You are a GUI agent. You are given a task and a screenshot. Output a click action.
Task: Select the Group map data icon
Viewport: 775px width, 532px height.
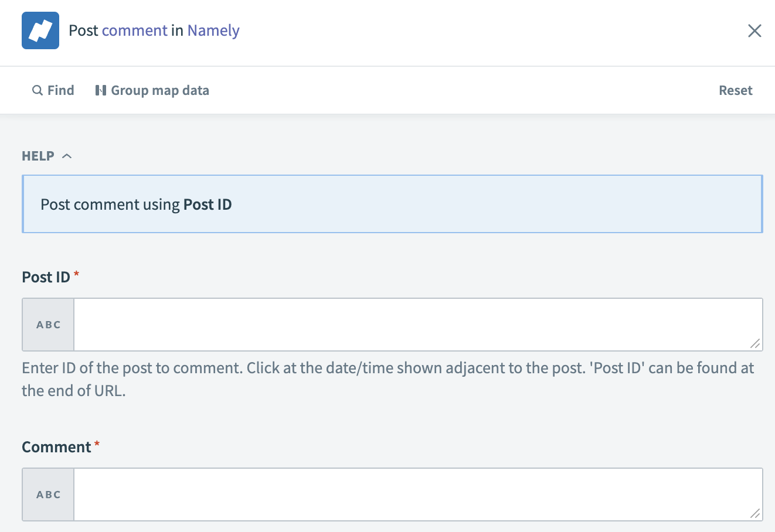pyautogui.click(x=101, y=90)
